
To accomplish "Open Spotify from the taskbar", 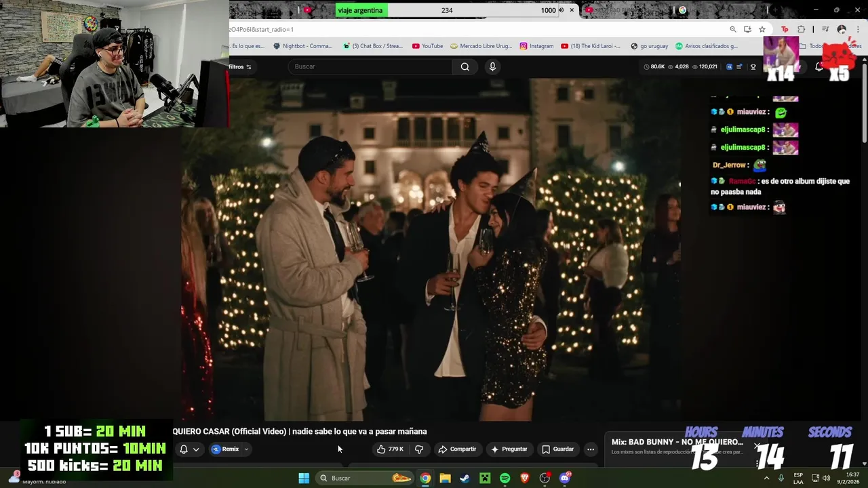I will tap(505, 478).
